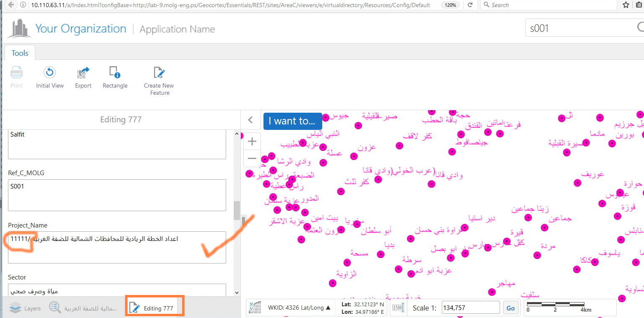The width and height of the screenshot is (644, 318).
Task: Click the map label عوريف
Action: (x=592, y=174)
